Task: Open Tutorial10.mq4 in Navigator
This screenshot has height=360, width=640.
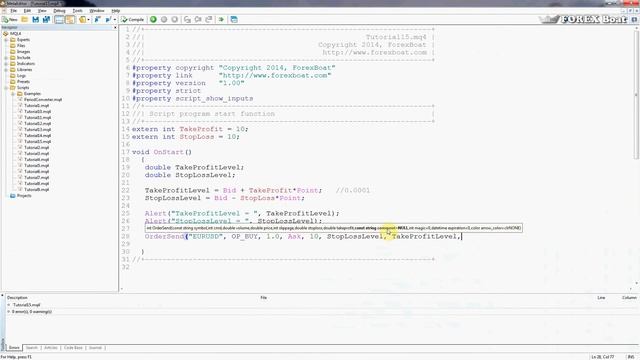Action: click(x=38, y=111)
